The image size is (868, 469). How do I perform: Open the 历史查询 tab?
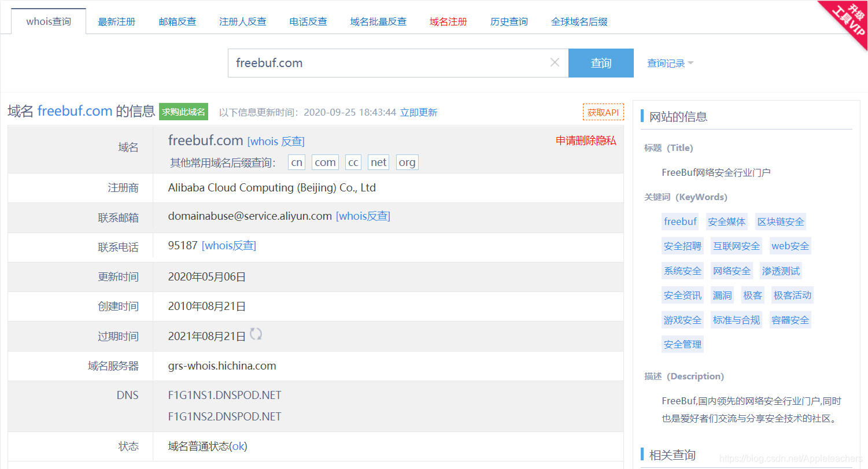point(509,21)
